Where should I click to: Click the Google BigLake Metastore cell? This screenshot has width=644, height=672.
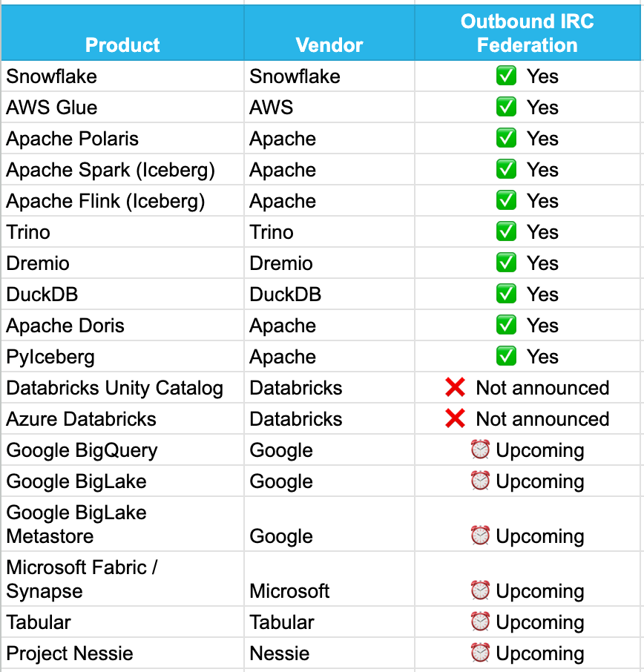pyautogui.click(x=76, y=524)
